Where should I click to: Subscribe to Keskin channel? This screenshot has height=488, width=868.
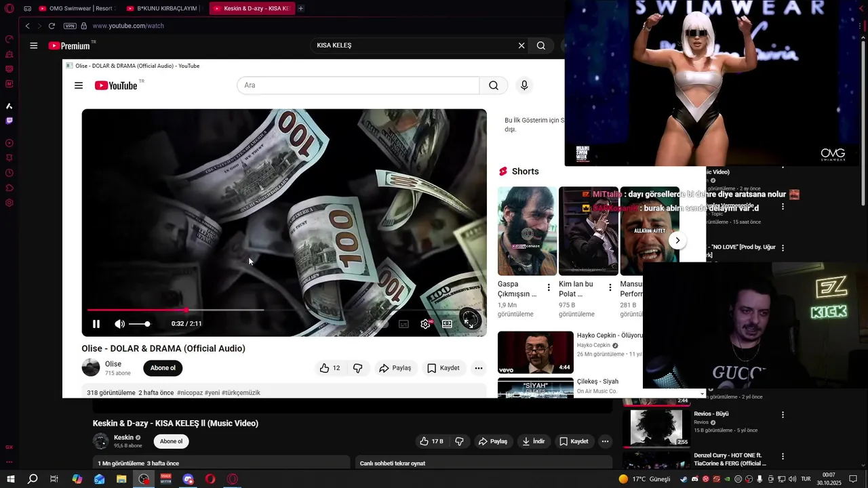pyautogui.click(x=171, y=441)
